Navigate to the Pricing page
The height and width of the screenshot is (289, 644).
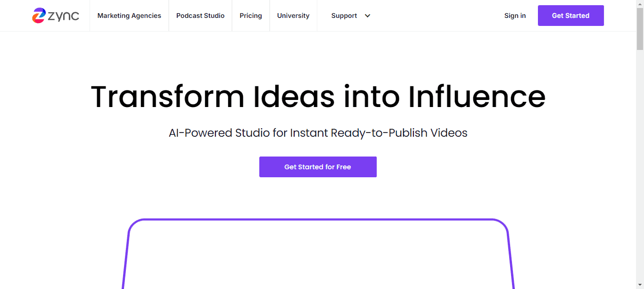tap(250, 16)
